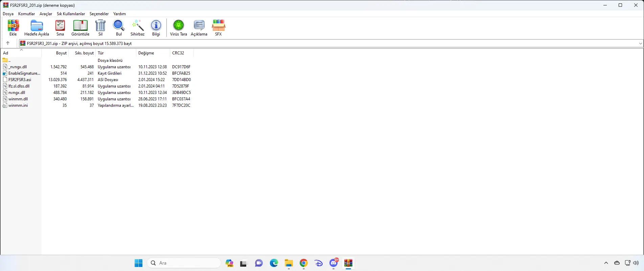Click the Yapılandırma ayarl... type cell
The image size is (644, 271).
(116, 105)
